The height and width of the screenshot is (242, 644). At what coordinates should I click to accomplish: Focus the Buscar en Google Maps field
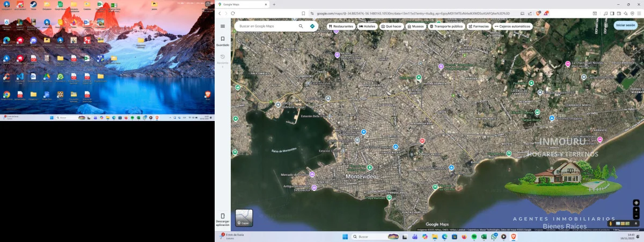click(267, 26)
